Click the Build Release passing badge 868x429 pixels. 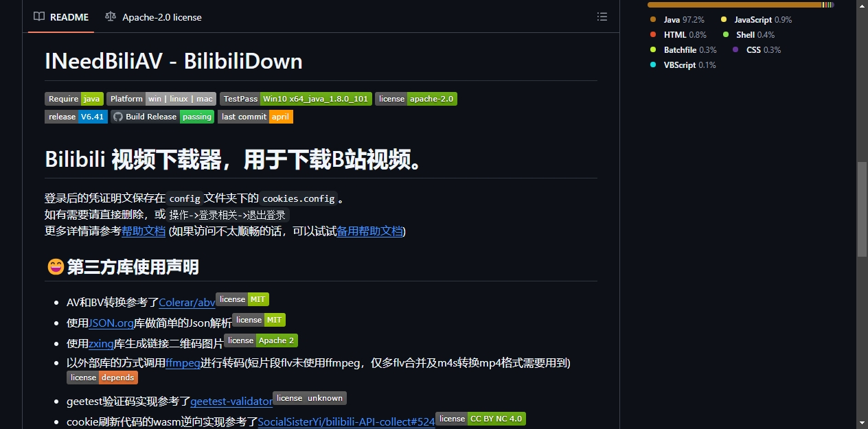[x=163, y=117]
